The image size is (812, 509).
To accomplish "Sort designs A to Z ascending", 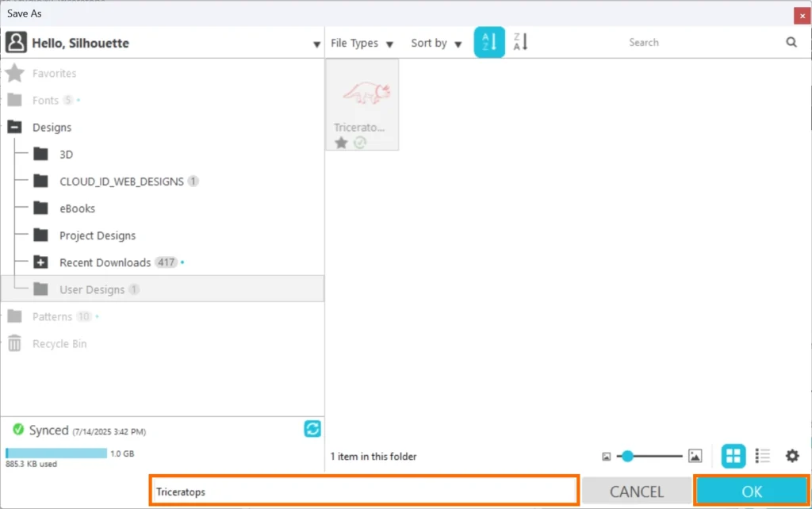I will pos(489,43).
